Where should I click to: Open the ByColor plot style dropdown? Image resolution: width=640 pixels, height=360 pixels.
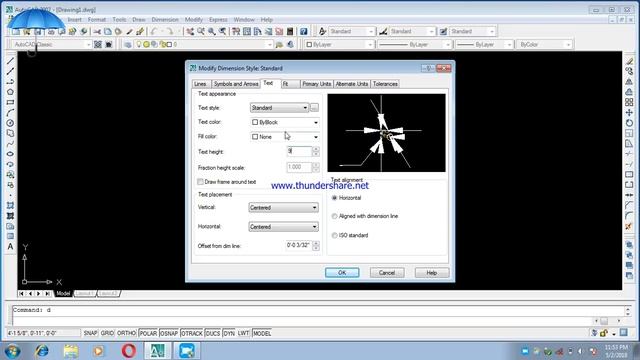(x=544, y=44)
